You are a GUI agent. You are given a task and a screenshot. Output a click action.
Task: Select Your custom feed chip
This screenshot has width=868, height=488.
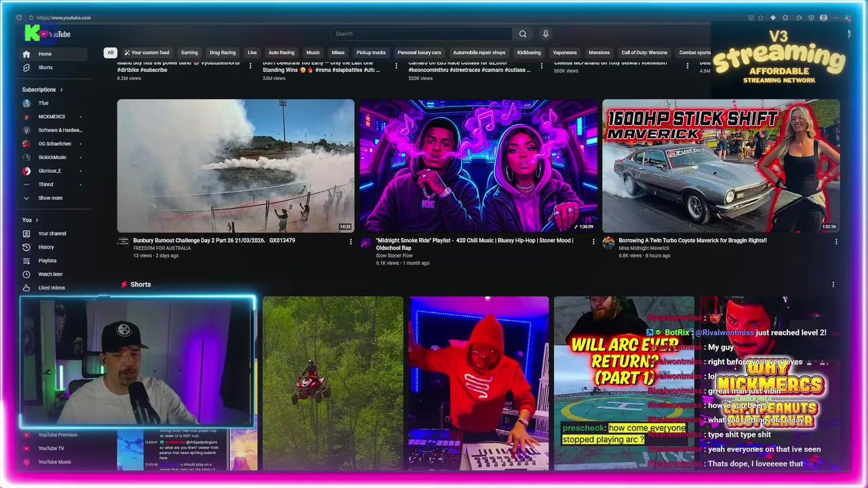tap(146, 53)
